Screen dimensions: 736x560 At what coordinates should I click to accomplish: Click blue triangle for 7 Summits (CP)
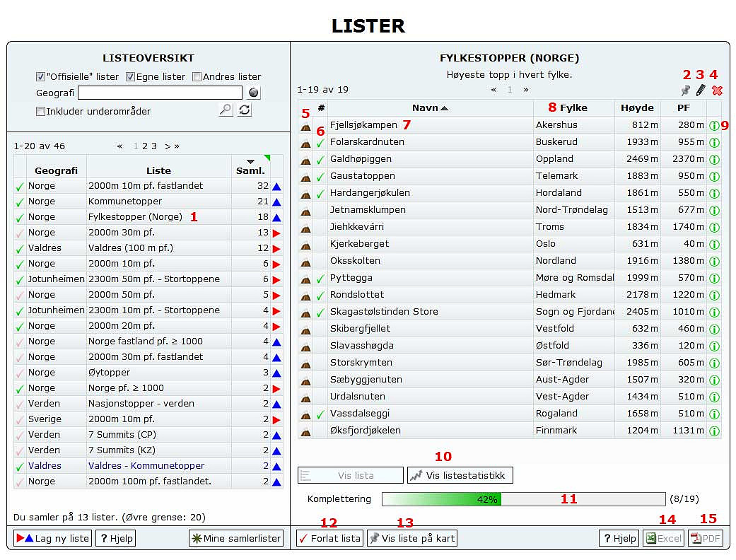276,435
